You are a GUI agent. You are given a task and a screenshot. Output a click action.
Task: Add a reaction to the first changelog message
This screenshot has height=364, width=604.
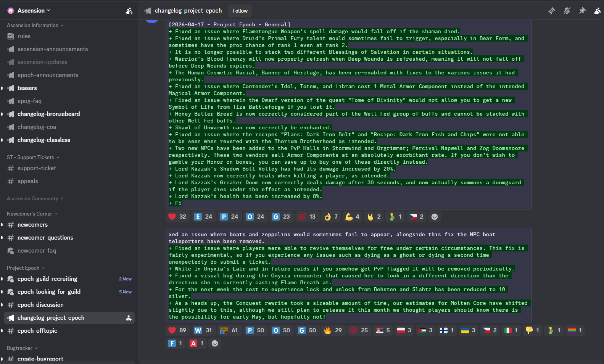435,217
